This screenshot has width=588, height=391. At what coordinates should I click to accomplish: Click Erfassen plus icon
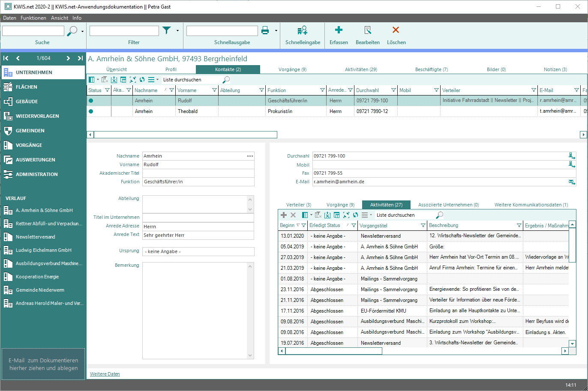pyautogui.click(x=339, y=30)
